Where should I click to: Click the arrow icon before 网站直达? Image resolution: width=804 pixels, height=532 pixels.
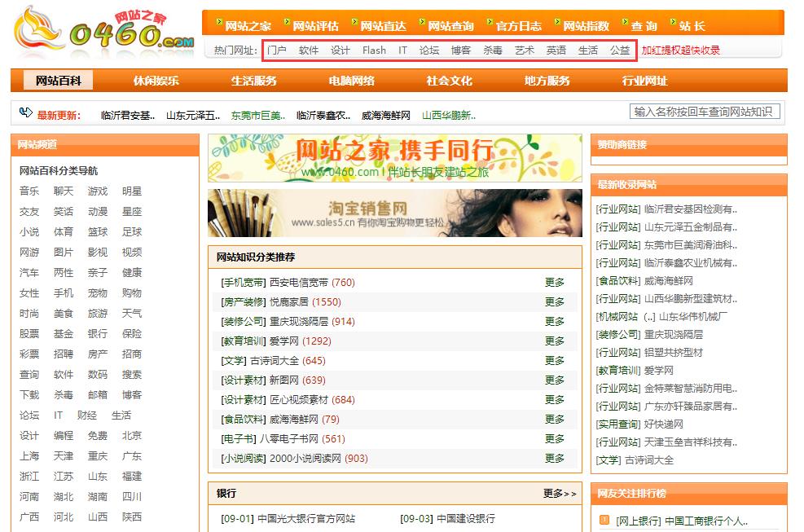pyautogui.click(x=354, y=20)
